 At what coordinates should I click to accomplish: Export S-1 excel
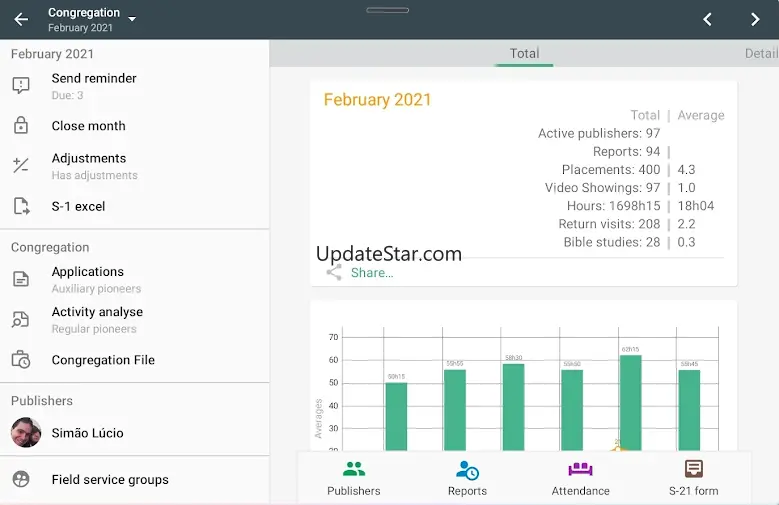tap(135, 206)
